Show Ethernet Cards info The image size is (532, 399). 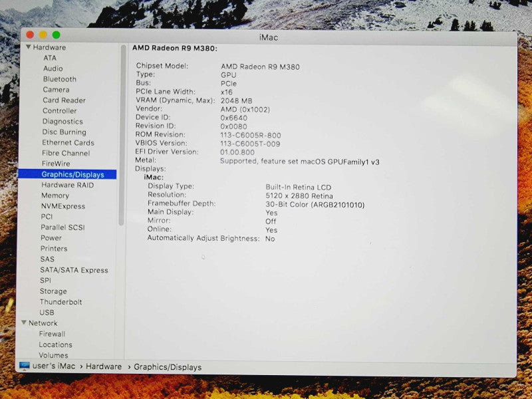[x=68, y=142]
